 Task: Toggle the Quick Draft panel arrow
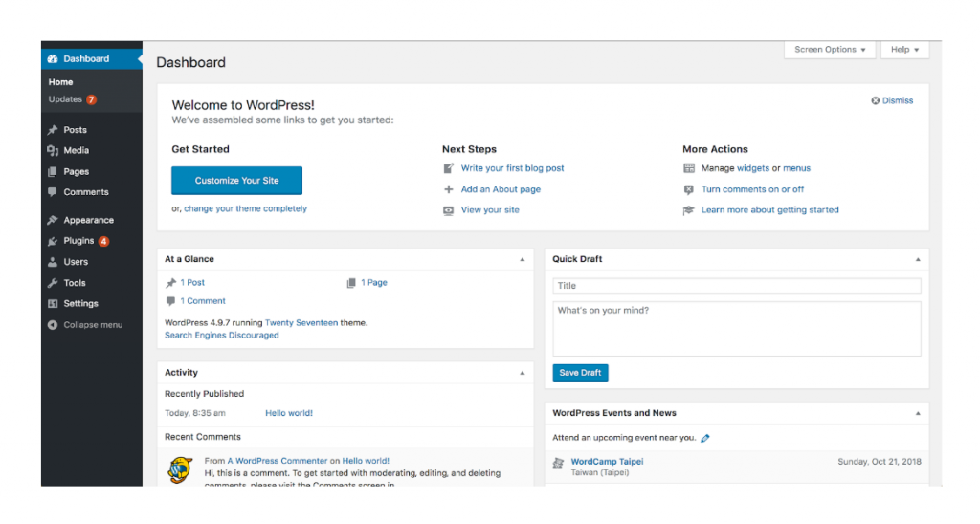pos(917,259)
